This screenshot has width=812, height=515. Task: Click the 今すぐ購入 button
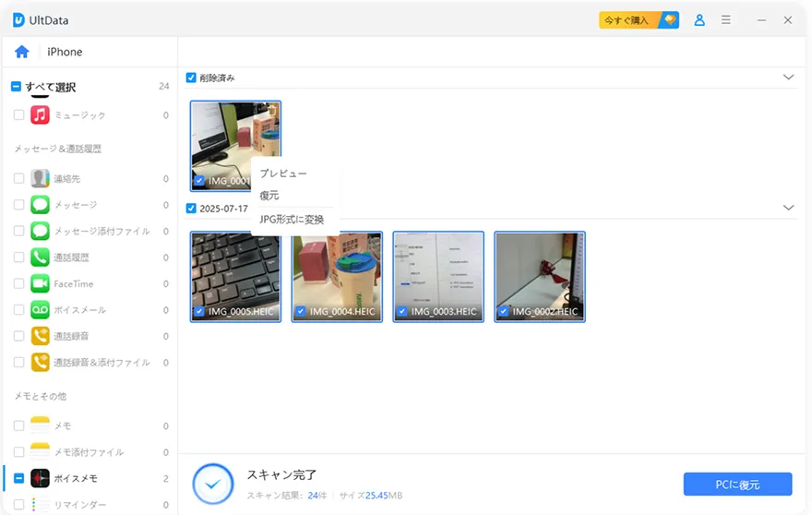(639, 20)
